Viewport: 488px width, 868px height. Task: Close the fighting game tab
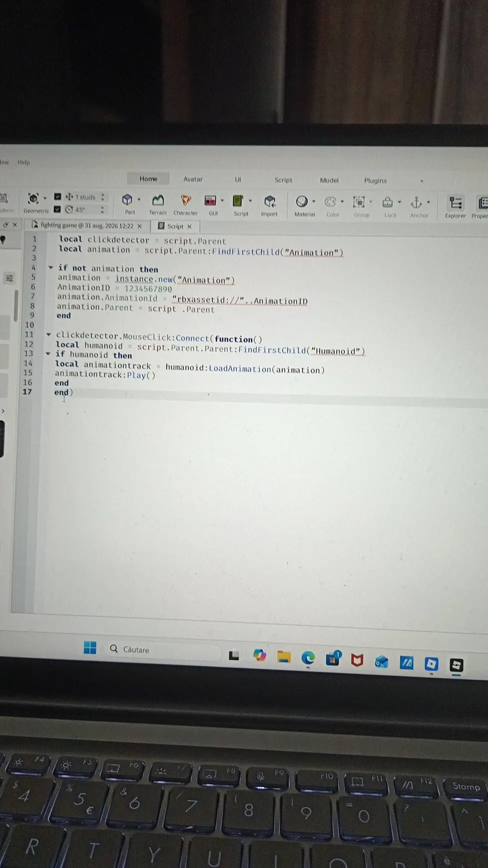[x=140, y=226]
